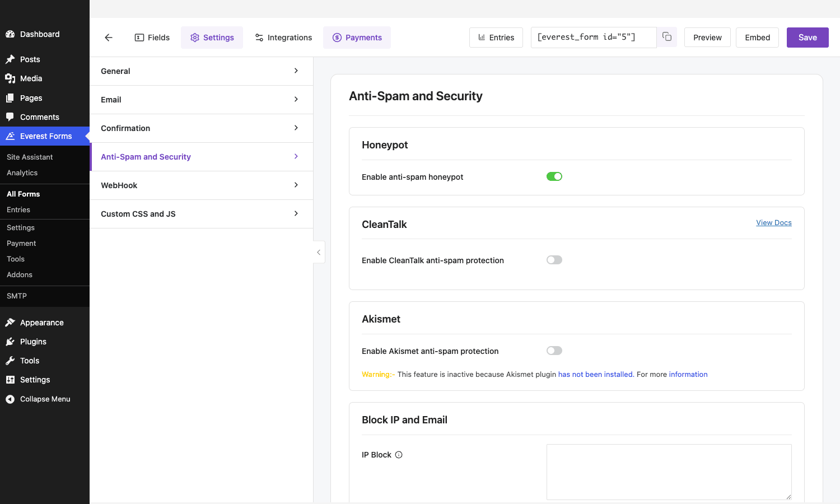Screen dimensions: 840x504
Task: Click the 'has not been installed' link
Action: coord(595,374)
